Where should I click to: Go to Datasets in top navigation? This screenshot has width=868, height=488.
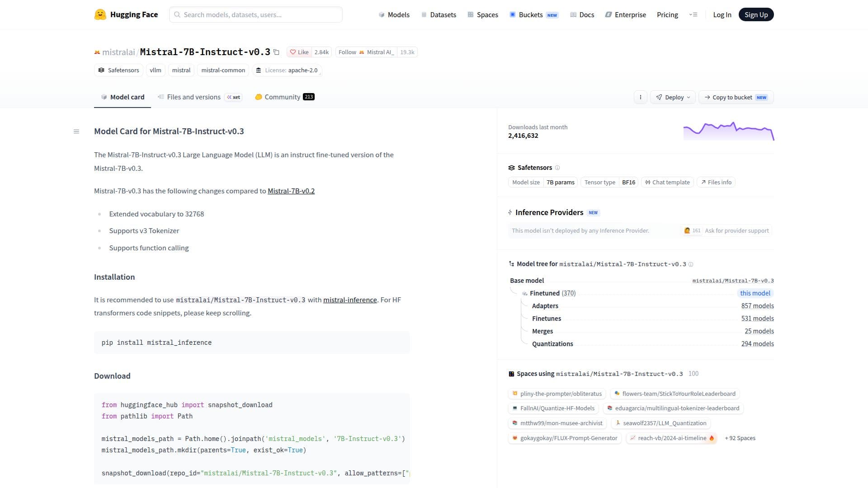(438, 14)
